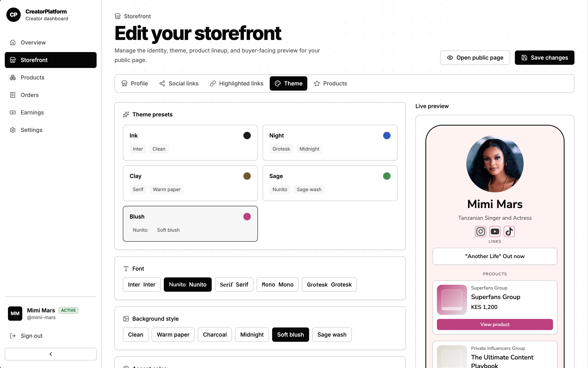
Task: Open Earnings in the sidebar
Action: click(51, 112)
